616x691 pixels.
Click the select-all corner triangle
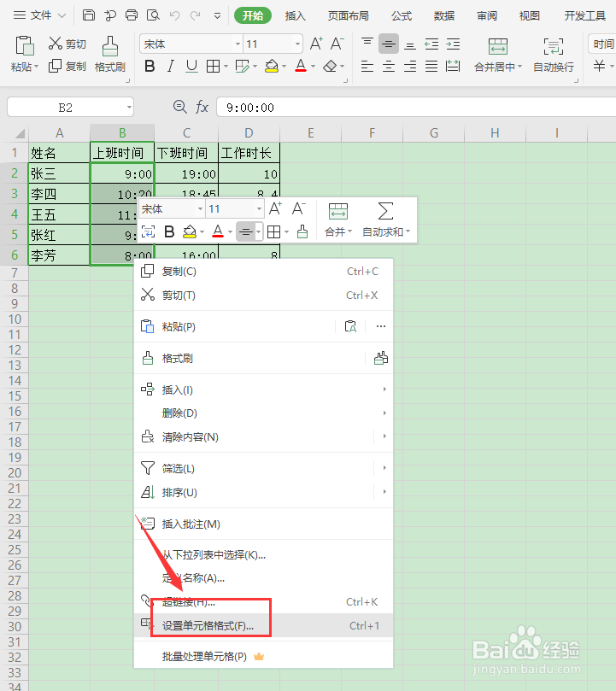(20, 133)
